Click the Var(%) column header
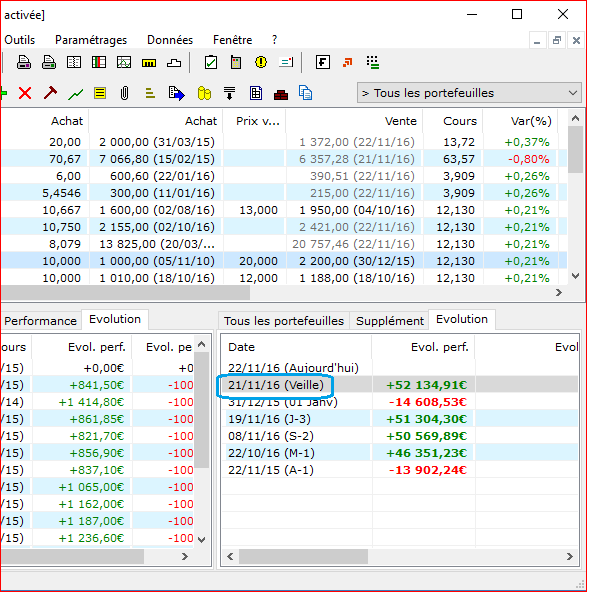 pos(531,121)
